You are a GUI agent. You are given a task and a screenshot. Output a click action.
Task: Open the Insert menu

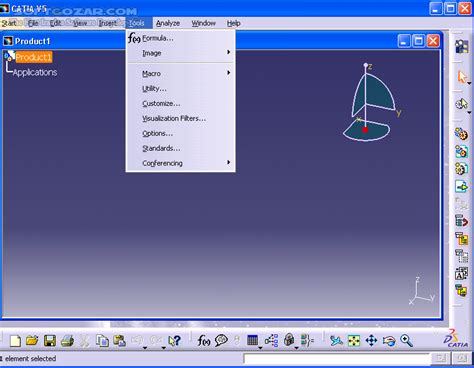coord(108,23)
